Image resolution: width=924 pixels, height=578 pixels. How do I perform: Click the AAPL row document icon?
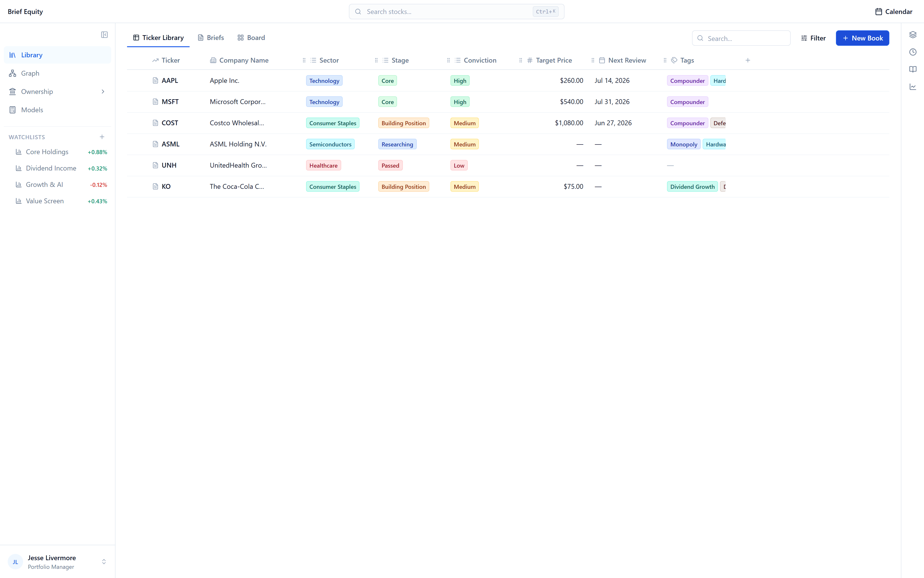tap(155, 81)
